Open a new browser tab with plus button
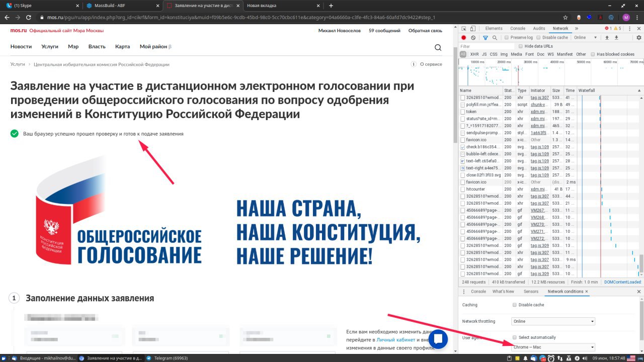 point(331,6)
